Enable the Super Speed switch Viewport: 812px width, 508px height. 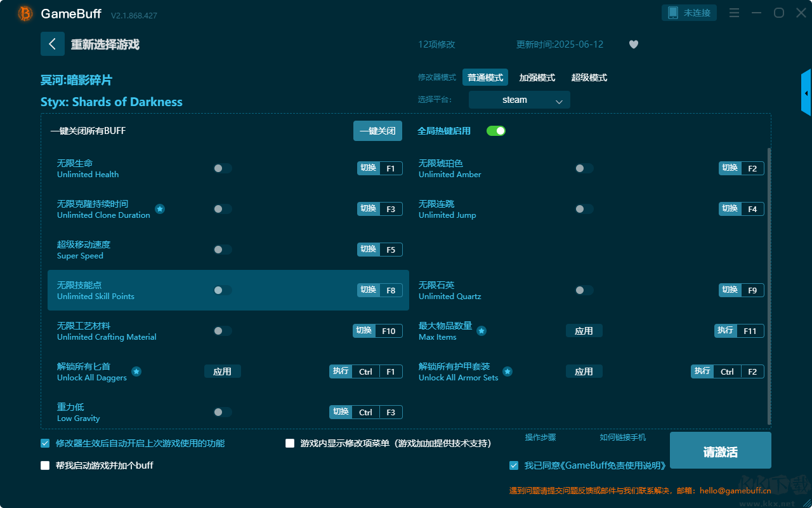click(x=223, y=250)
